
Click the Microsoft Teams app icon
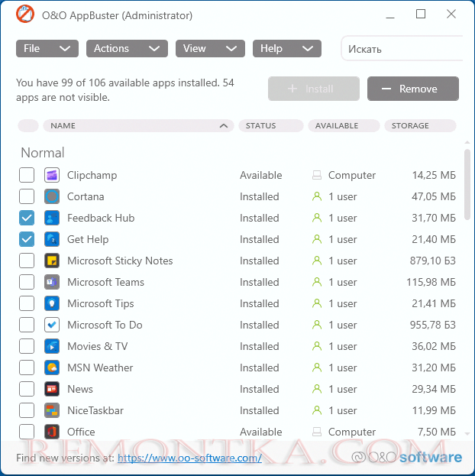[52, 282]
